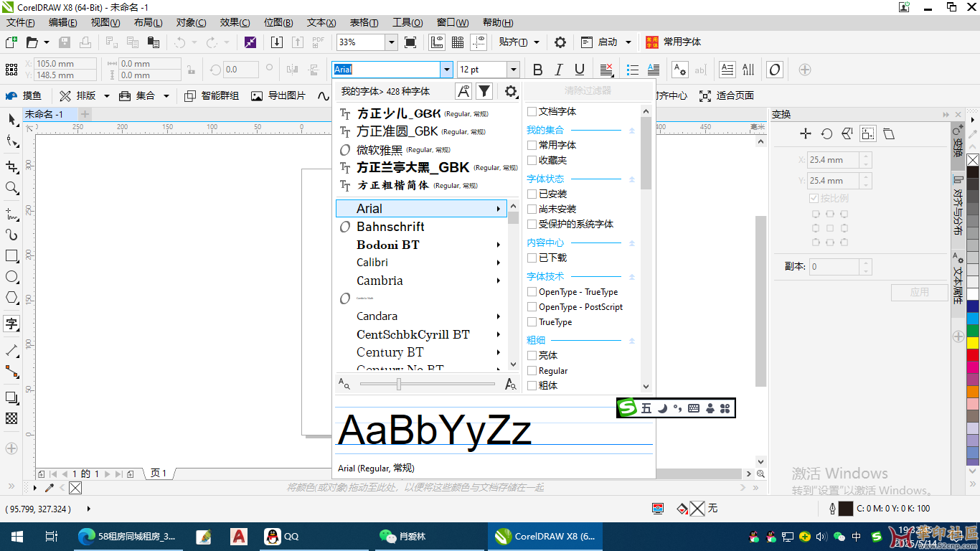Screen dimensions: 980x551
Task: Check the 常用字体 collection filter
Action: tap(532, 145)
